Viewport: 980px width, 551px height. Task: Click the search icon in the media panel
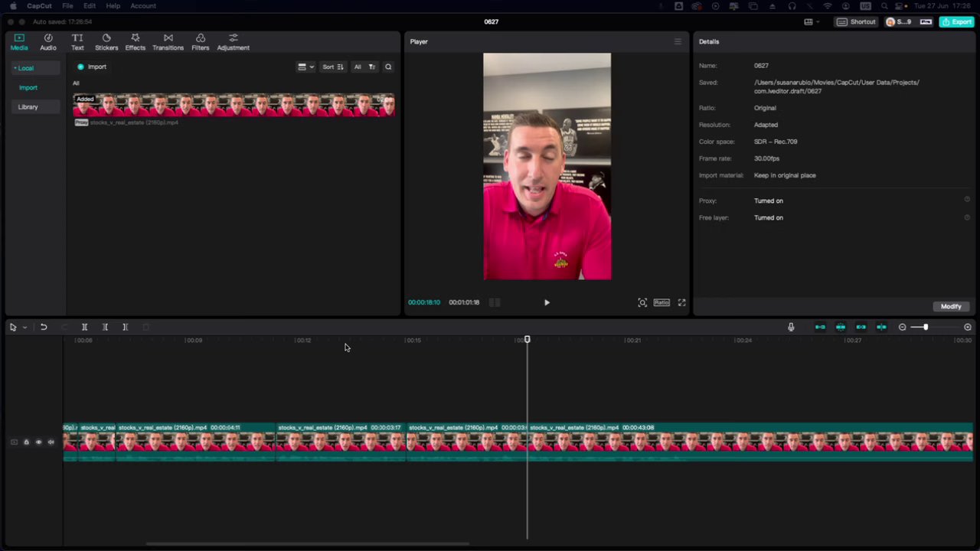click(388, 67)
